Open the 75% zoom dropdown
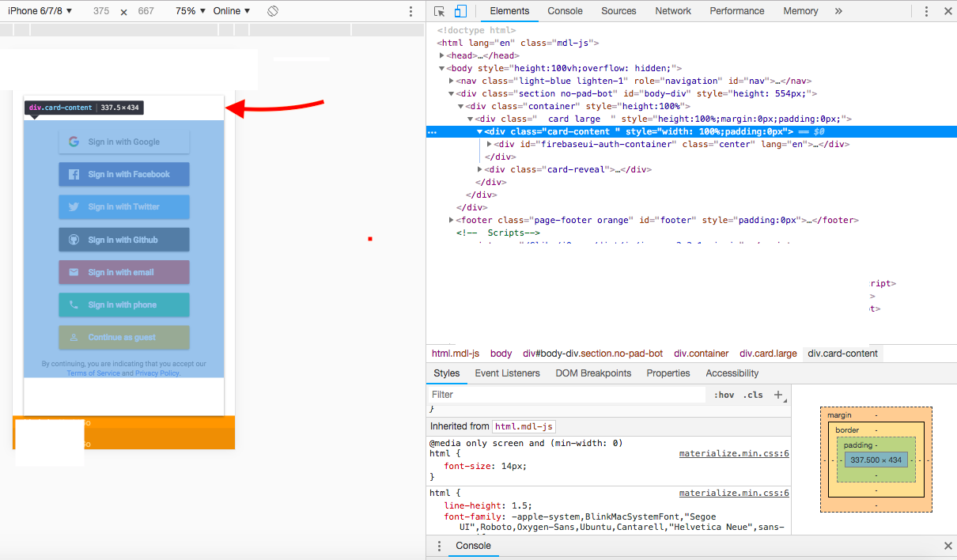 click(x=191, y=11)
